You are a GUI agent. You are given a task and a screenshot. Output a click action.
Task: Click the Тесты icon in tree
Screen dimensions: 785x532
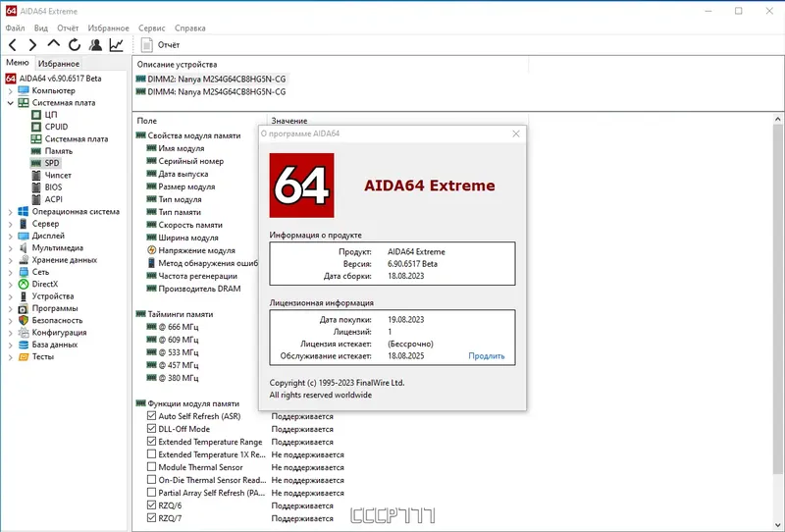click(23, 356)
